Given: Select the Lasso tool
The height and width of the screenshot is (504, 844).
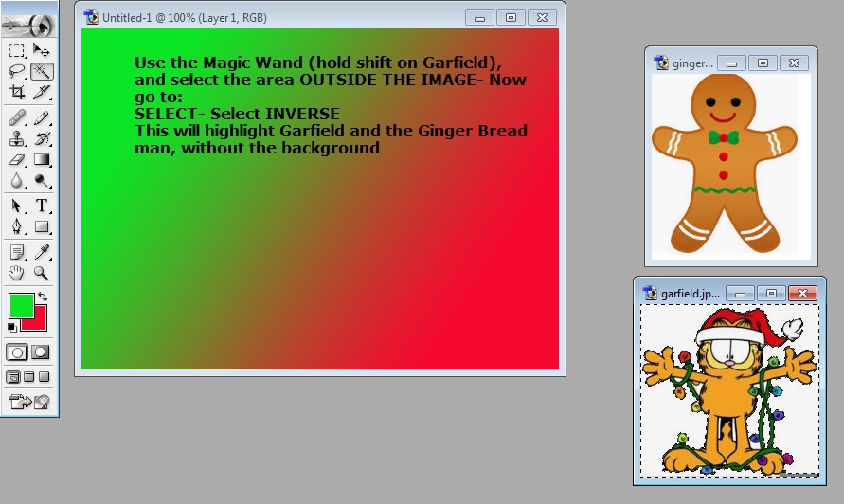Looking at the screenshot, I should [17, 71].
